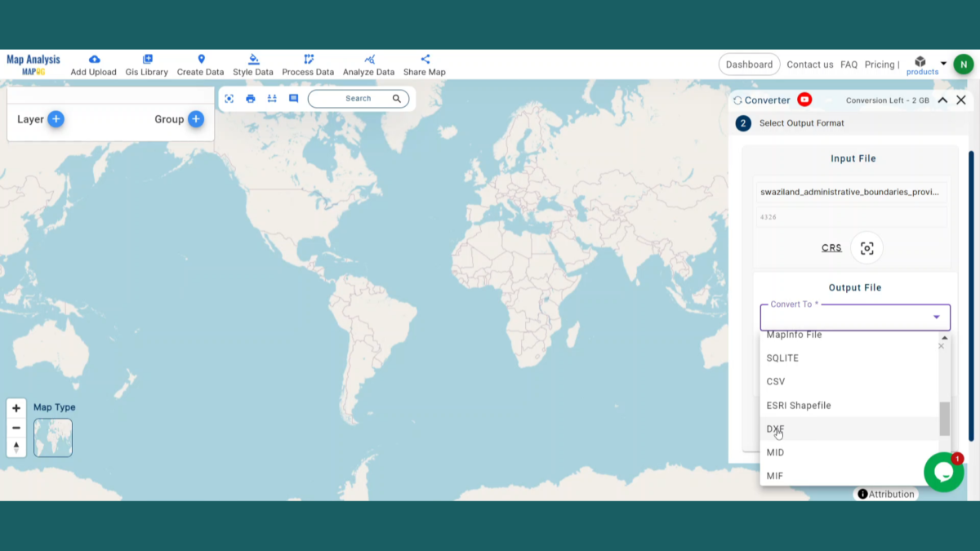
Task: Open the Convert To dropdown
Action: click(855, 318)
